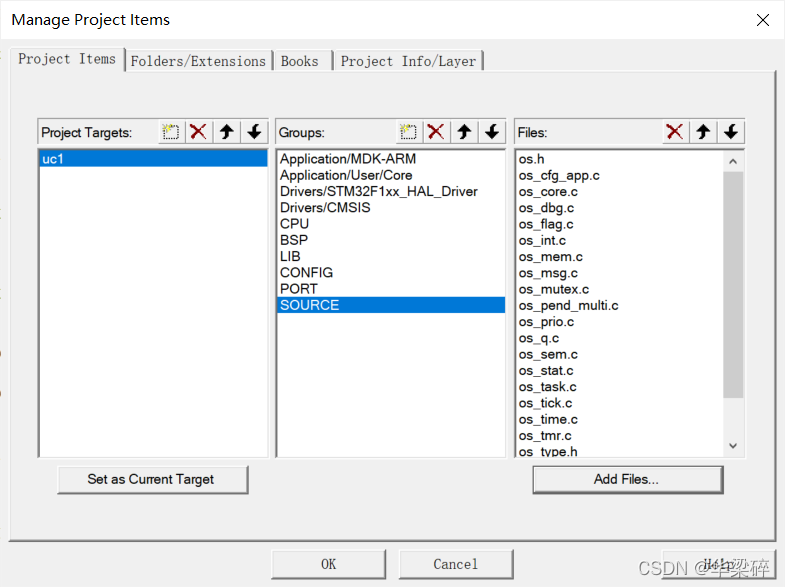Open the Books tab
The height and width of the screenshot is (587, 785).
pos(302,61)
